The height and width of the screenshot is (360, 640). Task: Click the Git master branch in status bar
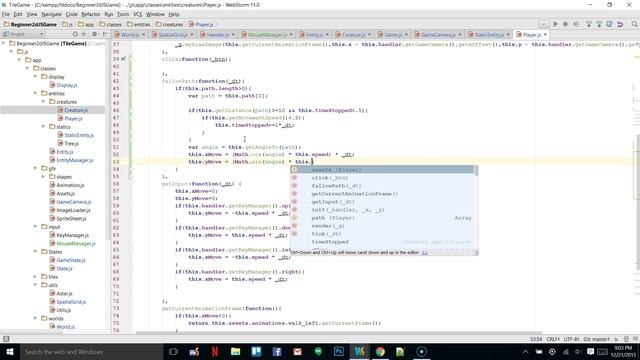596,339
